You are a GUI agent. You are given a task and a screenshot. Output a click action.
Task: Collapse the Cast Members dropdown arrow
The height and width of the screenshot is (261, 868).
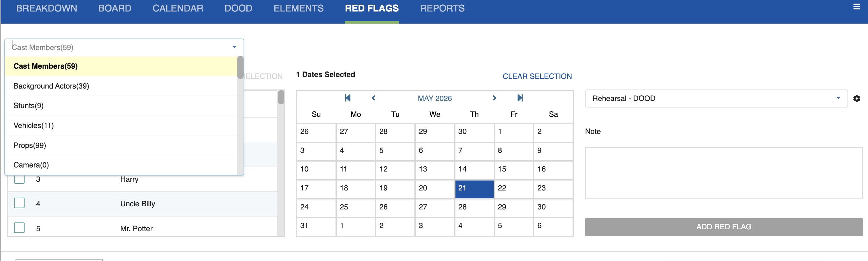(234, 47)
